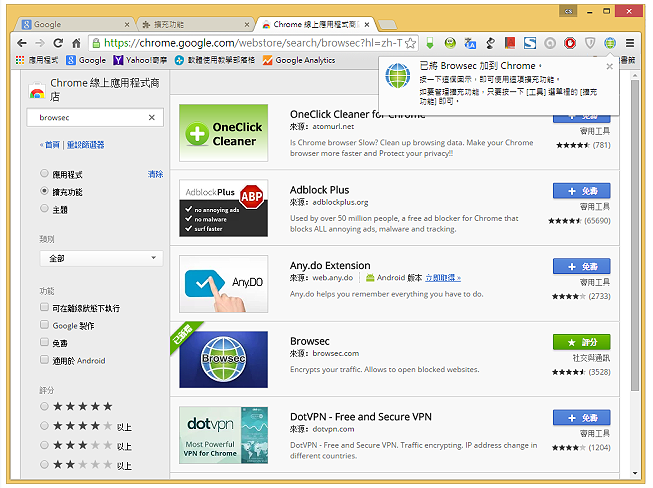Go back with the browser back arrow
Viewport: 653px width, 488px height.
click(x=22, y=43)
